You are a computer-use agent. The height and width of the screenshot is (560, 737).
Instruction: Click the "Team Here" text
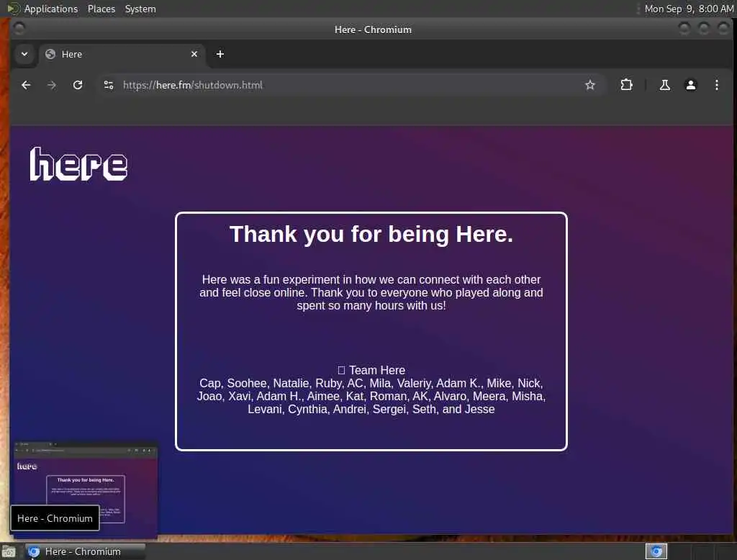376,370
